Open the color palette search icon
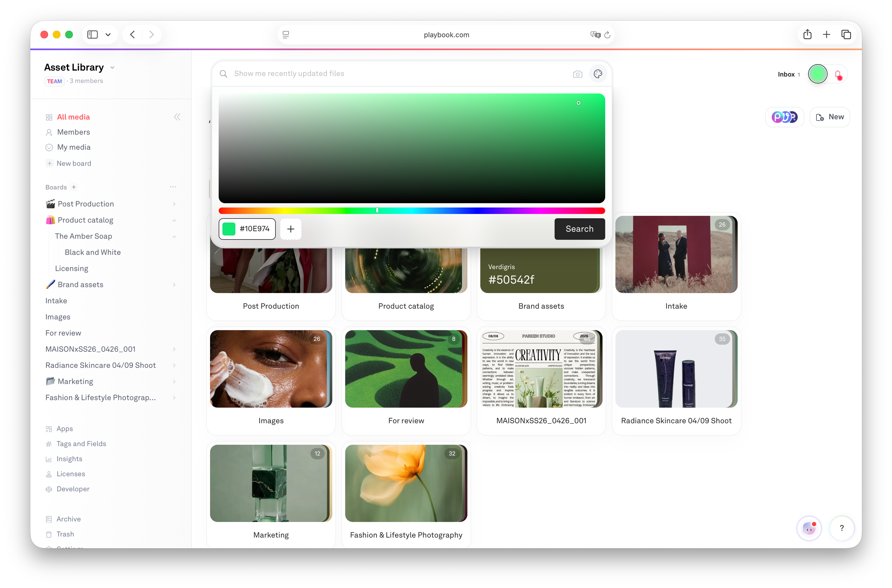The width and height of the screenshot is (892, 588). 597,74
